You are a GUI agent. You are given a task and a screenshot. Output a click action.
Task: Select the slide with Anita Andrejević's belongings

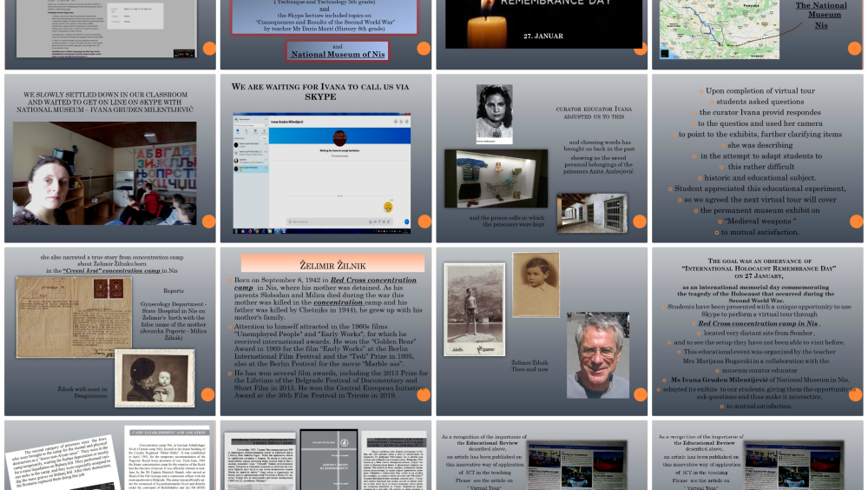point(542,158)
